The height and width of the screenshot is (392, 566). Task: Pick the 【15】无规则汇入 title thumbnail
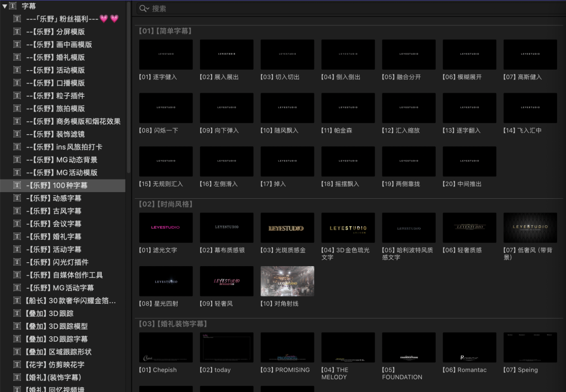click(x=166, y=161)
